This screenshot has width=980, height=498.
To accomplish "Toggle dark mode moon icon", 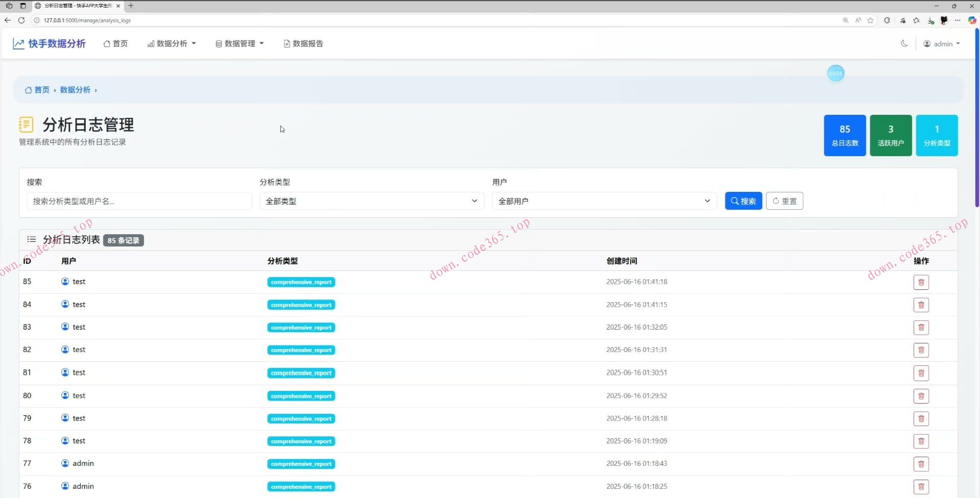I will (904, 44).
